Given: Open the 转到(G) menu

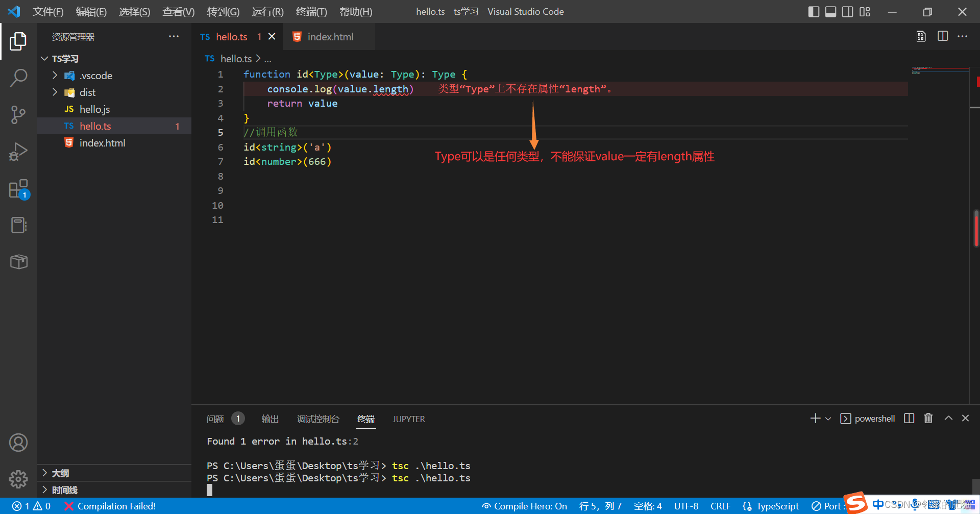Looking at the screenshot, I should [223, 12].
